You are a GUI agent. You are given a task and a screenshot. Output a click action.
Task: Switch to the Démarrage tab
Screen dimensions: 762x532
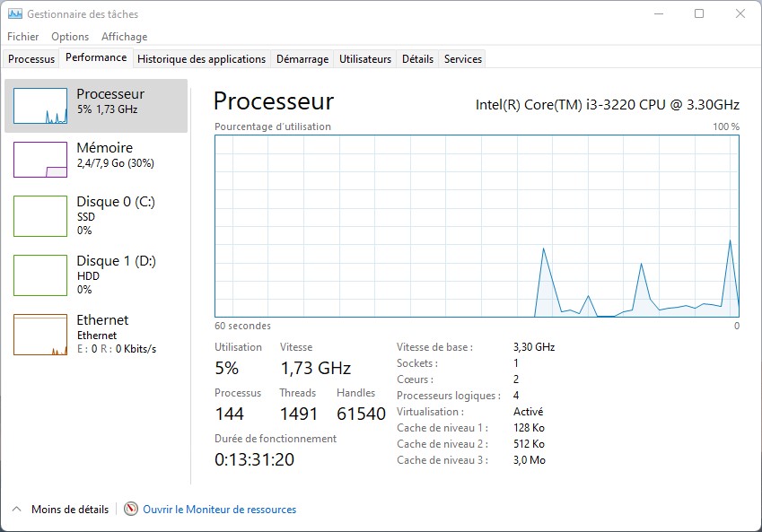(302, 59)
